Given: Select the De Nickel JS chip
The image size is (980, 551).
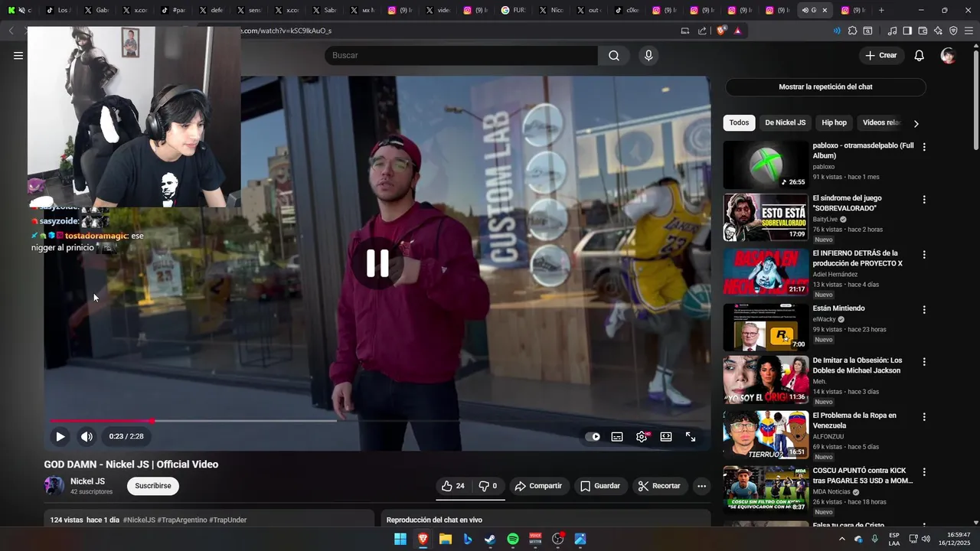Looking at the screenshot, I should (x=785, y=122).
